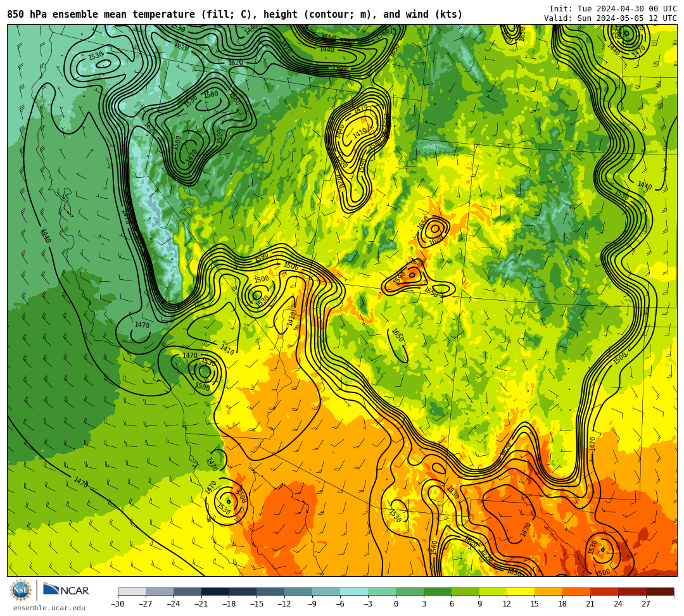Select the Init: Tue 2024-04-30 00 UTC text
This screenshot has width=684, height=616.
(613, 9)
